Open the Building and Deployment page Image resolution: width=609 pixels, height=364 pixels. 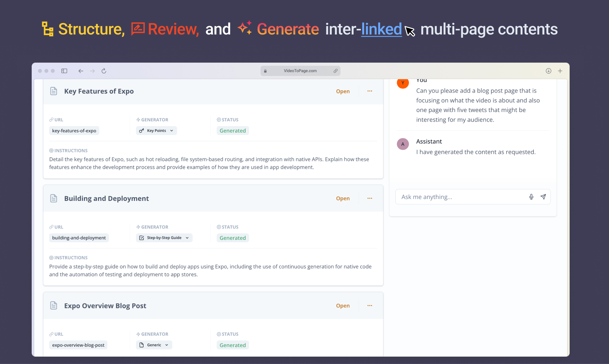pos(343,198)
